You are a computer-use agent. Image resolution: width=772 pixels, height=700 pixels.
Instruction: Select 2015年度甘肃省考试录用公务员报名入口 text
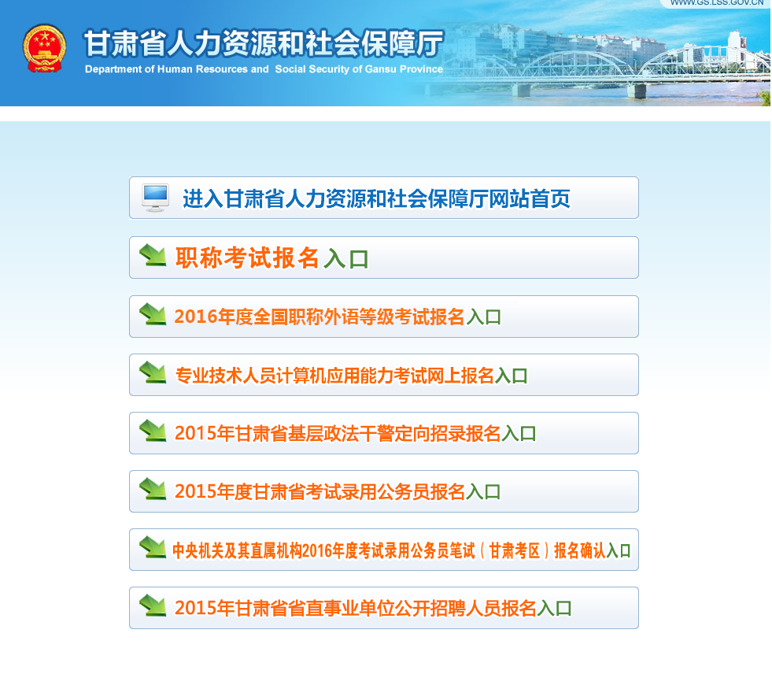(x=338, y=491)
